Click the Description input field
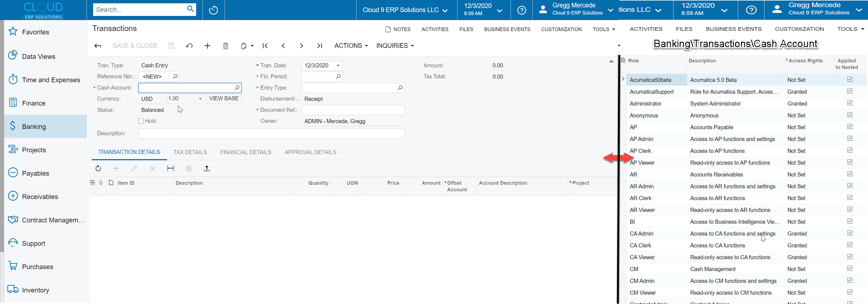 coord(271,134)
